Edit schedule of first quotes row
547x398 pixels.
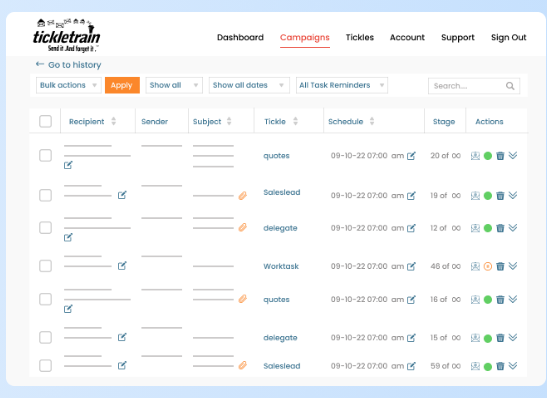411,156
